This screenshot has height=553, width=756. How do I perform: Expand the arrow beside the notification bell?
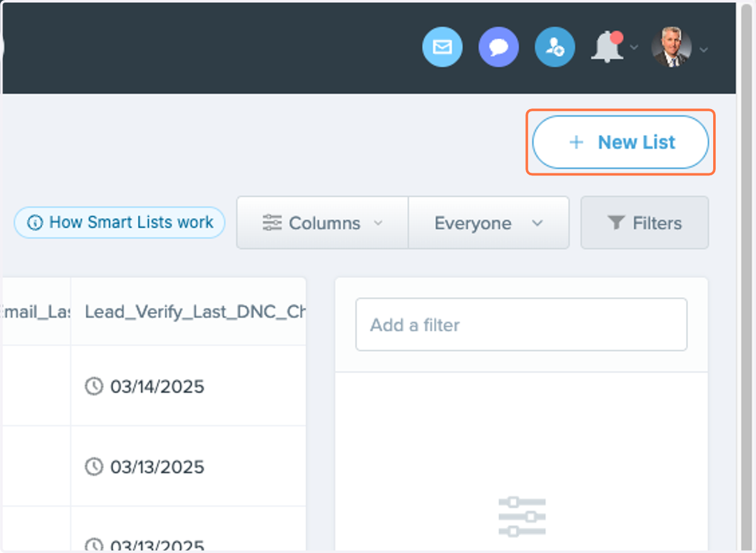[634, 48]
